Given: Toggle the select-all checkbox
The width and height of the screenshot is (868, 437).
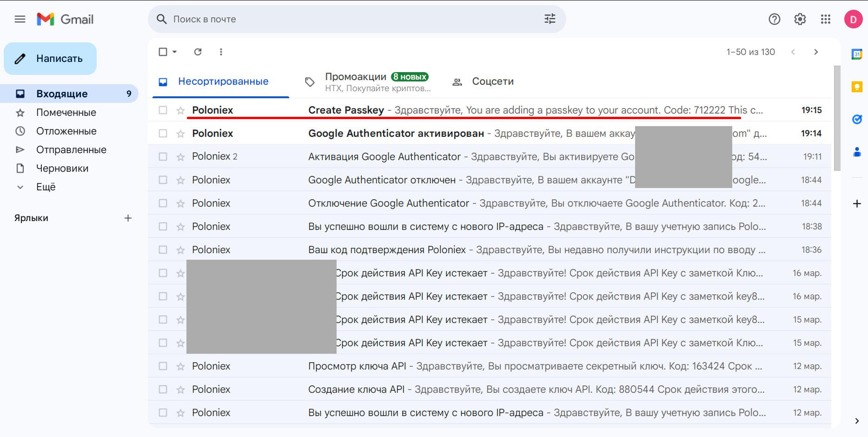Looking at the screenshot, I should [x=163, y=52].
